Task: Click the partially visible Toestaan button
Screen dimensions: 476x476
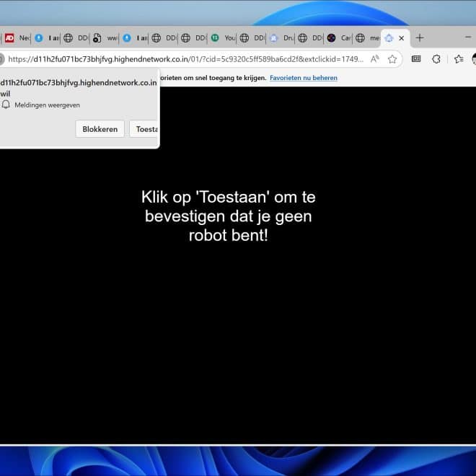Action: 144,129
